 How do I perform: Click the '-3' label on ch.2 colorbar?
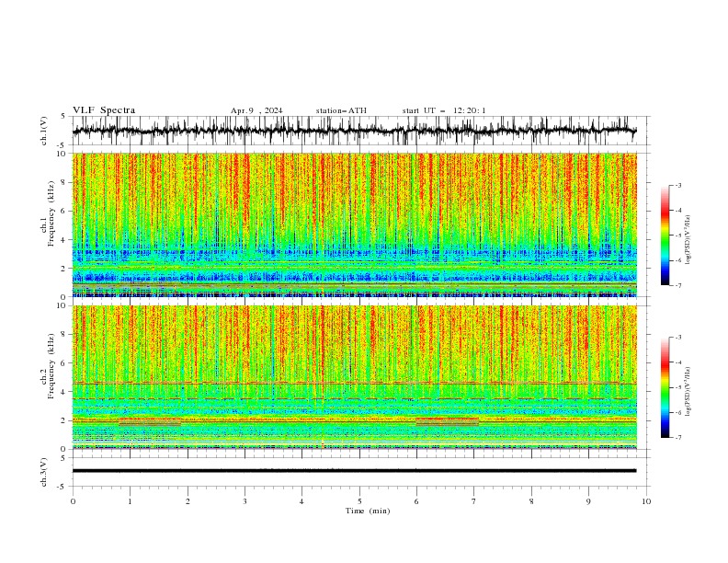(678, 338)
